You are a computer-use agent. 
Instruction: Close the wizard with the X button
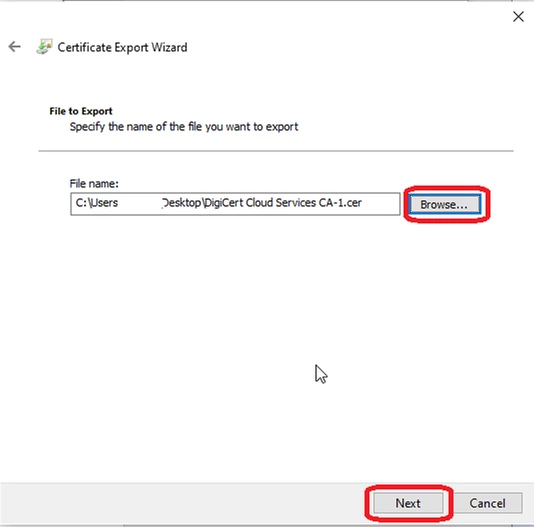coord(518,16)
